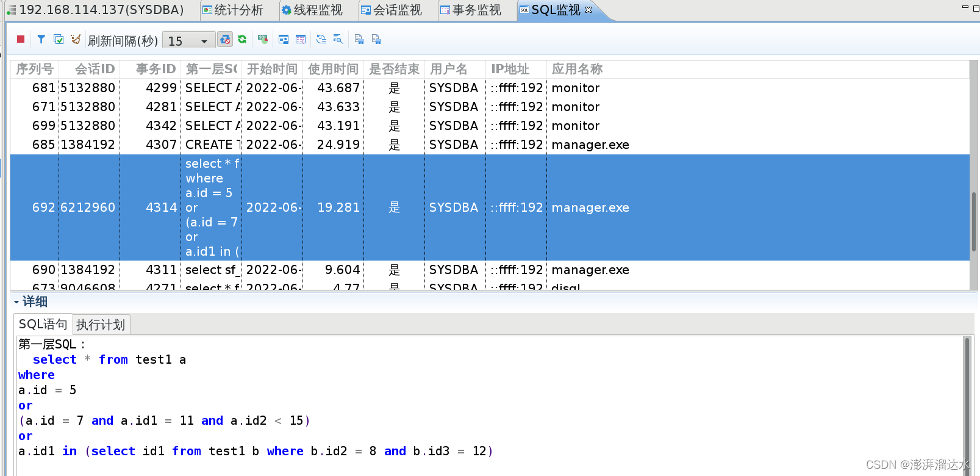Sort by 事务ID column header

151,69
